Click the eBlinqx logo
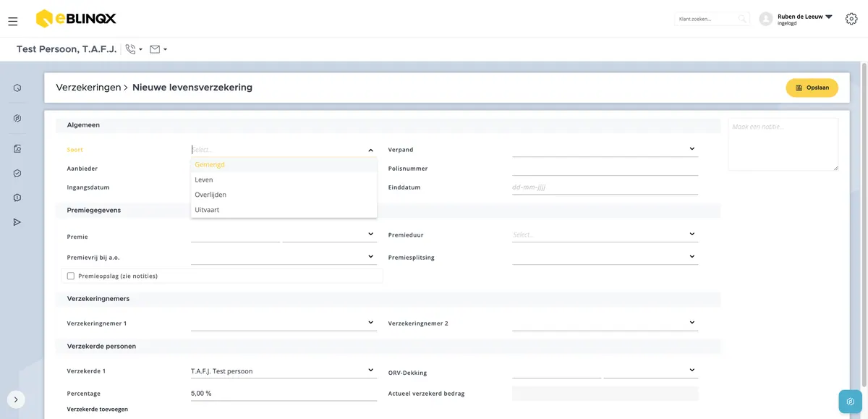The width and height of the screenshot is (868, 419). click(x=76, y=19)
